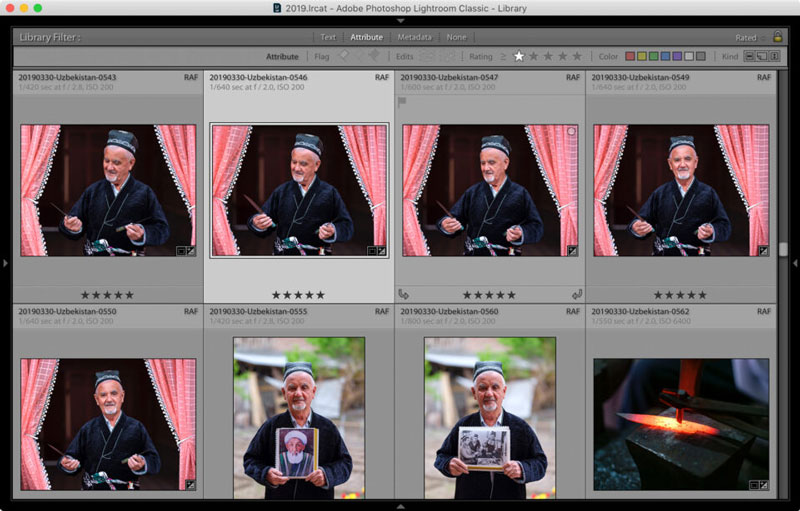Expand the left panel using edge arrow
The image size is (800, 511).
[x=6, y=263]
